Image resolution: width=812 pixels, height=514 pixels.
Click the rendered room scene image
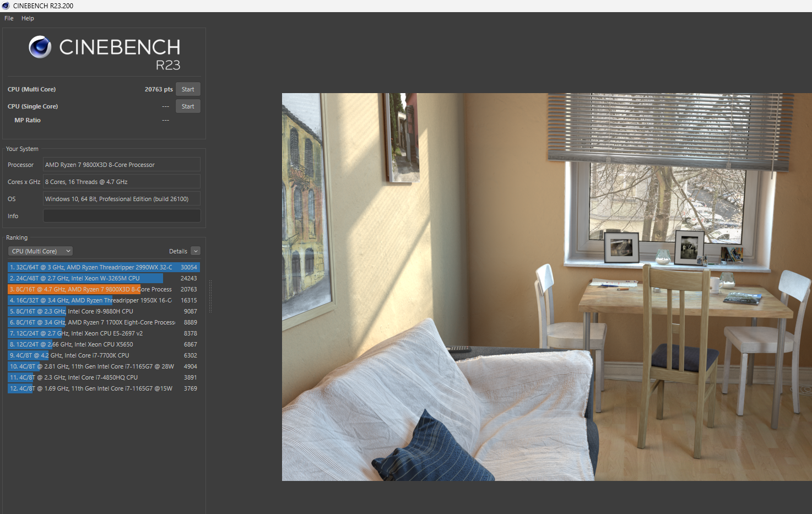pyautogui.click(x=547, y=287)
